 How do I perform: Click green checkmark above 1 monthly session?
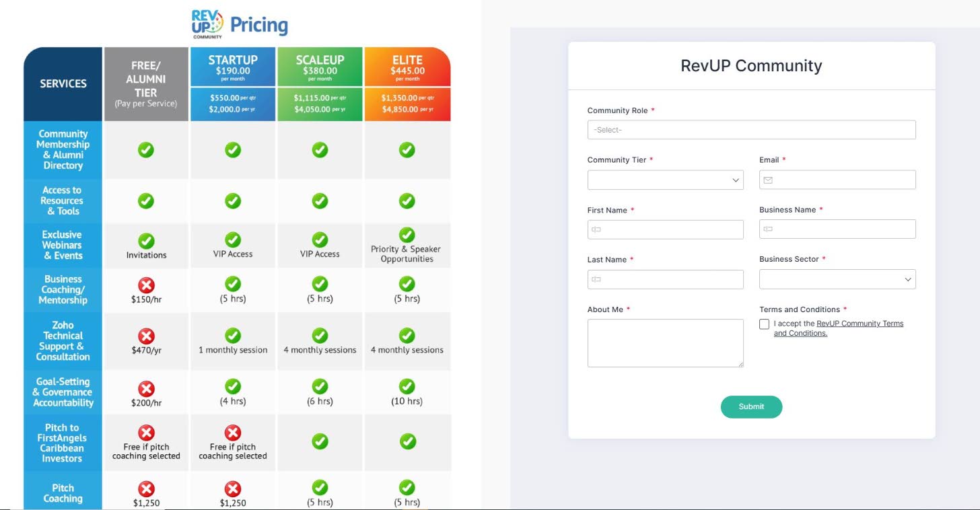(x=233, y=335)
